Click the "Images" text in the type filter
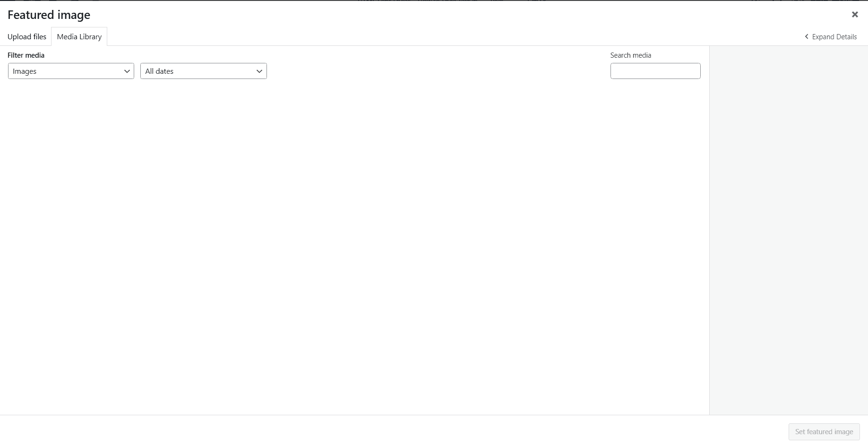 (x=25, y=71)
